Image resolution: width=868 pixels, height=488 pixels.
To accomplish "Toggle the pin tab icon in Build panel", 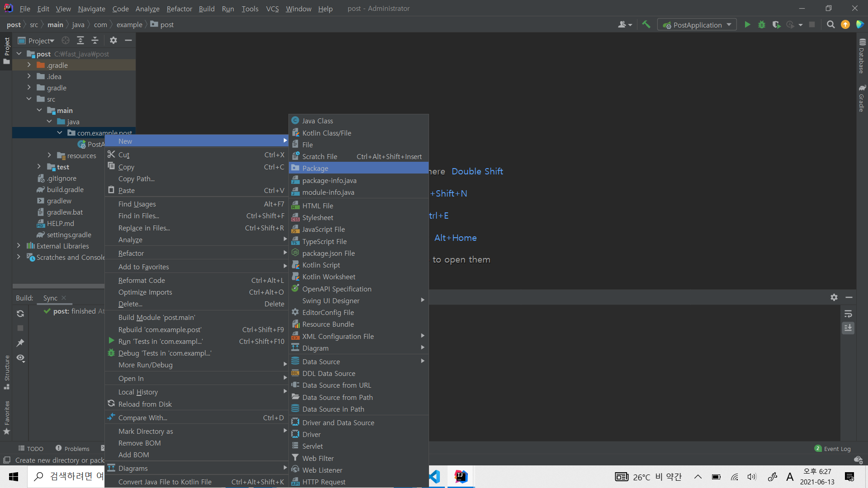I will point(20,343).
